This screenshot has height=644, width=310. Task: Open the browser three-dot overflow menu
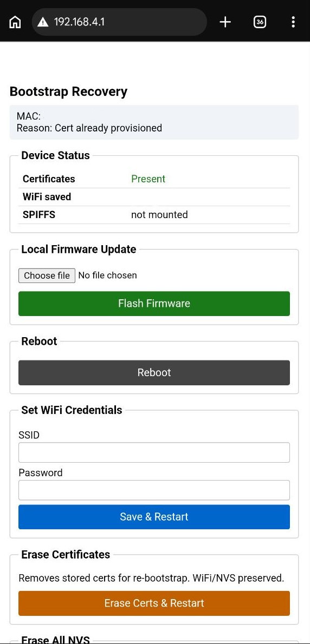[293, 22]
